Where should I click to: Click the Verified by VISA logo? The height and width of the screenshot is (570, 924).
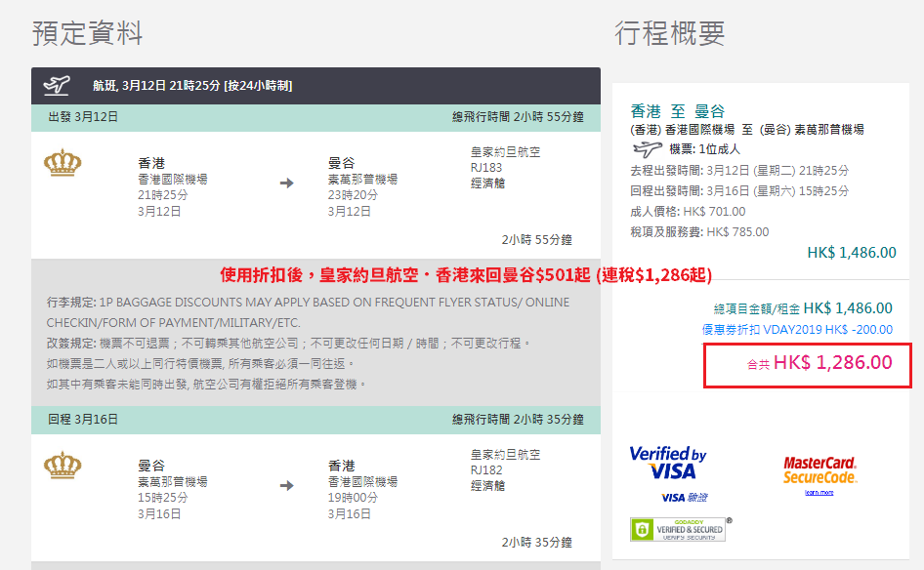[668, 464]
